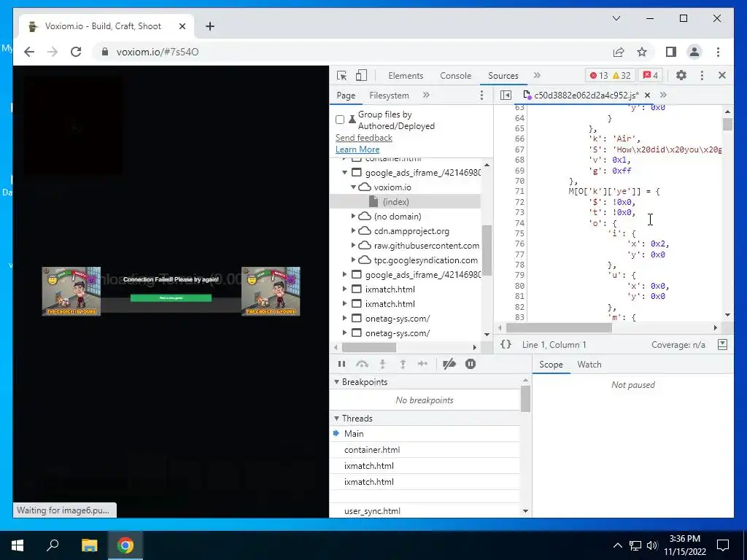Collapse the Breakpoints section
The width and height of the screenshot is (747, 560).
(x=337, y=382)
